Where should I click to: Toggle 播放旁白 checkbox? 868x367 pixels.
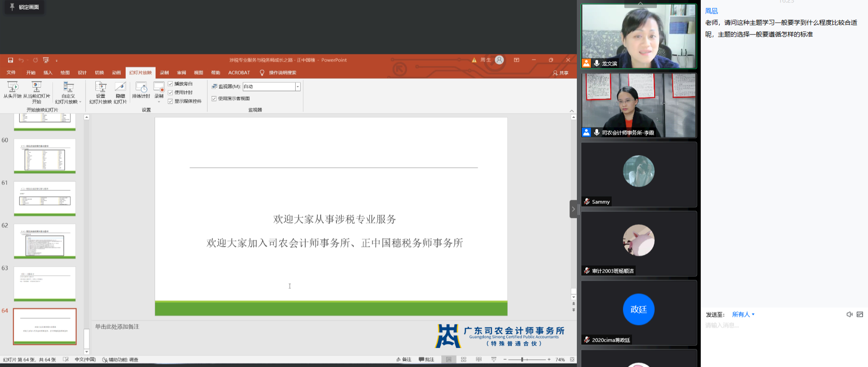tap(170, 84)
